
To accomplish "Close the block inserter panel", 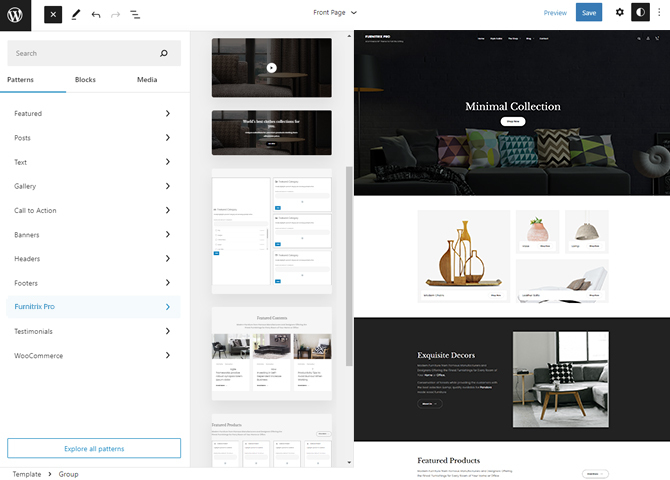I will (x=53, y=14).
